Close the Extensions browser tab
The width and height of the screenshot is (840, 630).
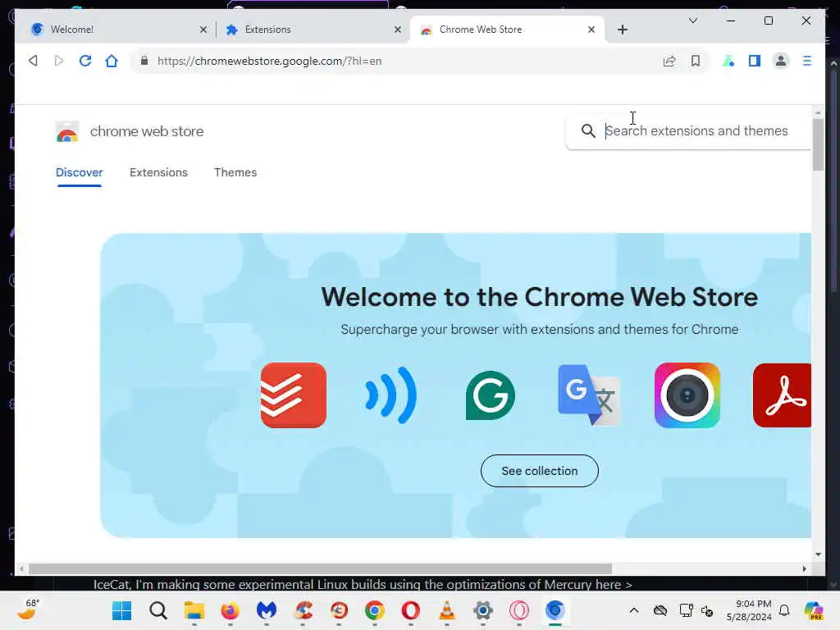coord(398,30)
